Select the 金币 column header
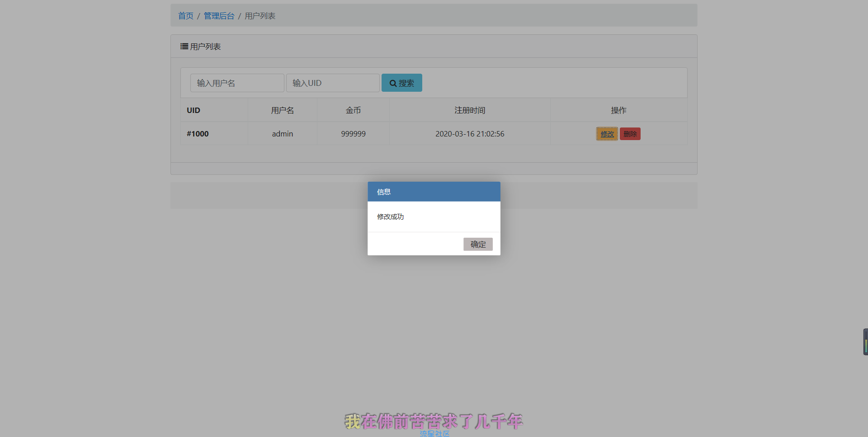This screenshot has height=437, width=868. coord(353,110)
